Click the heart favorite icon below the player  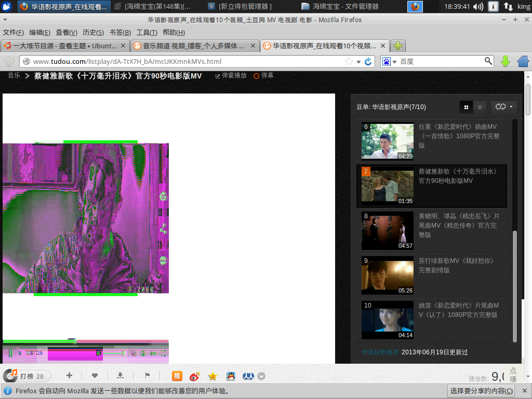click(95, 375)
